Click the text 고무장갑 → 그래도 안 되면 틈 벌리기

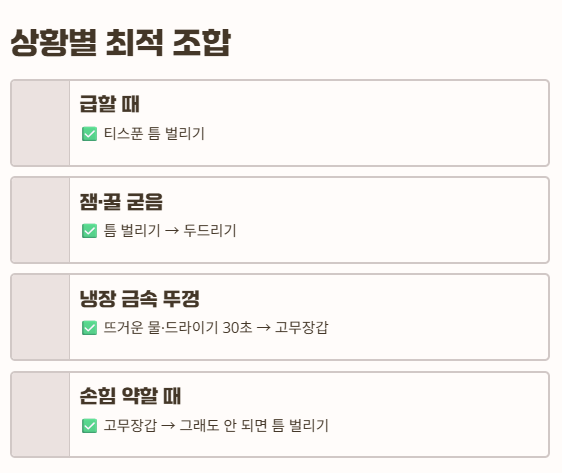coord(216,425)
